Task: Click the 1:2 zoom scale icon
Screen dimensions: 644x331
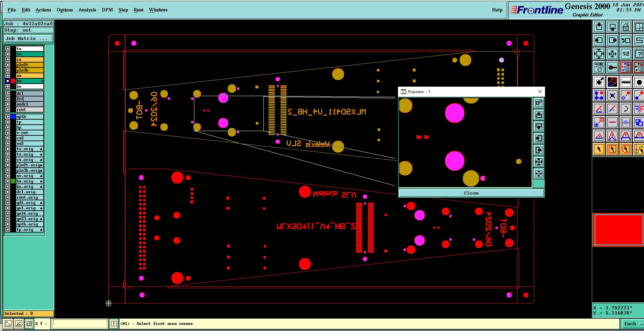Action: [x=626, y=54]
